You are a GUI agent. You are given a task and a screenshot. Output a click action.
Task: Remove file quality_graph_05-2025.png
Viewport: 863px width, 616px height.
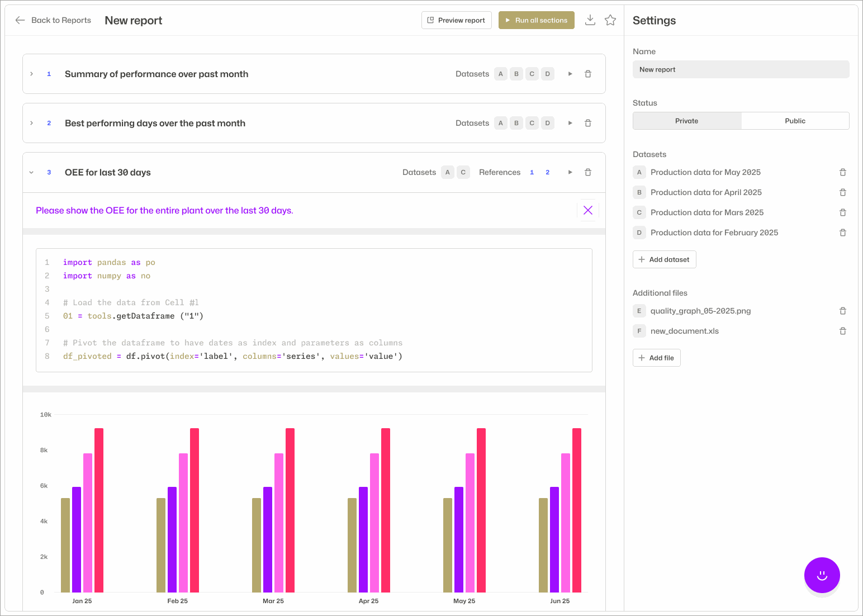[x=843, y=311]
